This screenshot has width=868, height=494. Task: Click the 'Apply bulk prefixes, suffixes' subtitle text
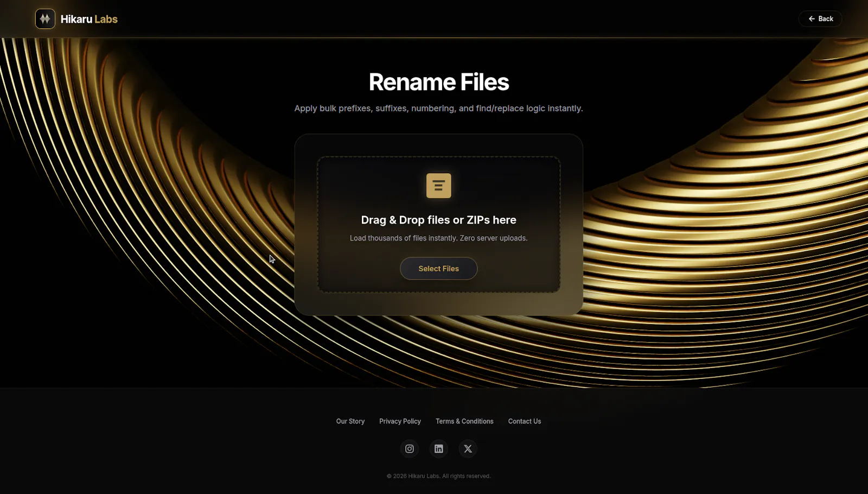coord(439,109)
